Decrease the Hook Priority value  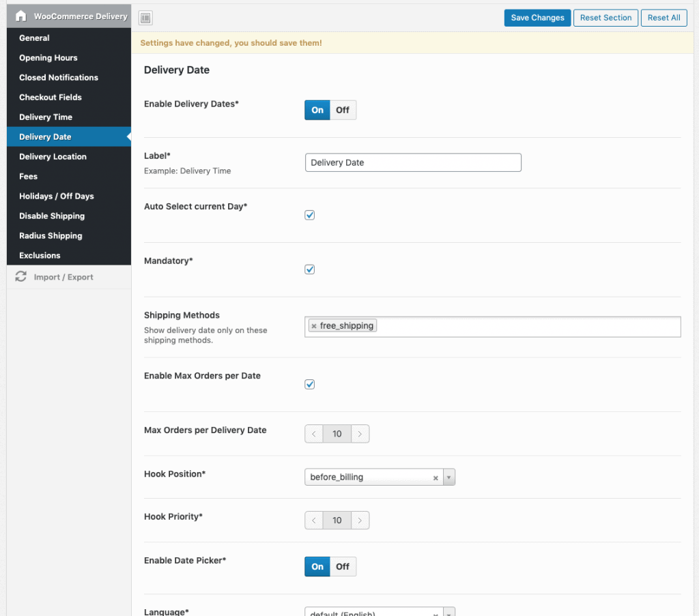pos(313,520)
